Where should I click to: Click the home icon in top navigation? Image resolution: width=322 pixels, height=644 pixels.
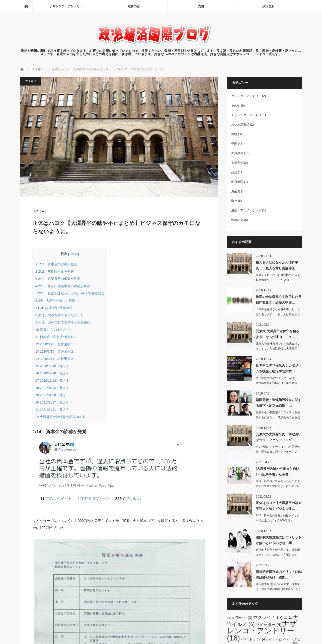point(26,6)
